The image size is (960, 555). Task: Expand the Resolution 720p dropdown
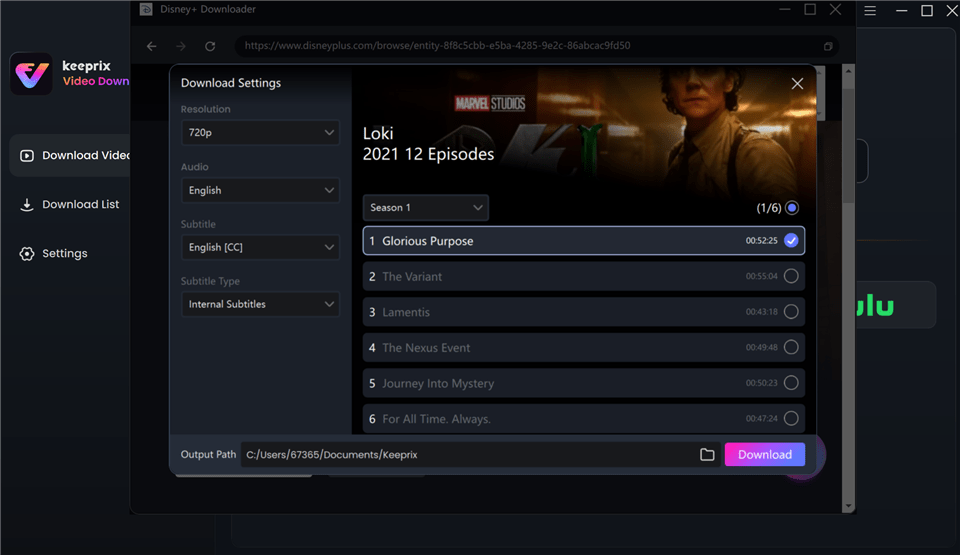tap(260, 133)
